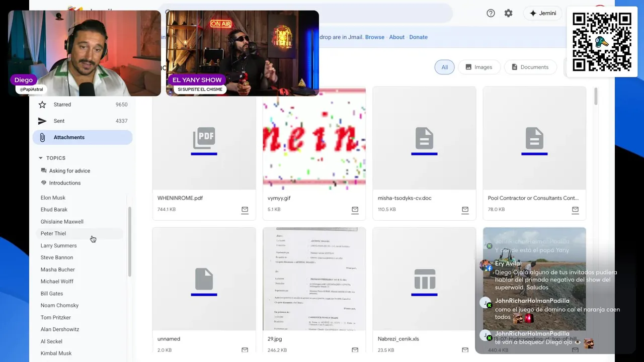This screenshot has width=644, height=362.
Task: Click the mail icon for WHENINROME.pdf
Action: pyautogui.click(x=245, y=210)
